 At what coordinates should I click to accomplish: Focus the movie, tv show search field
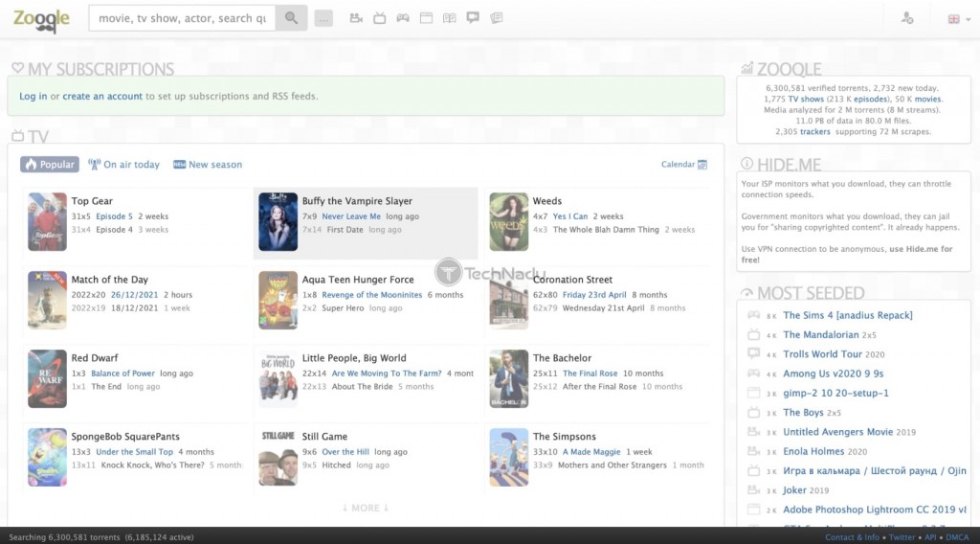183,18
